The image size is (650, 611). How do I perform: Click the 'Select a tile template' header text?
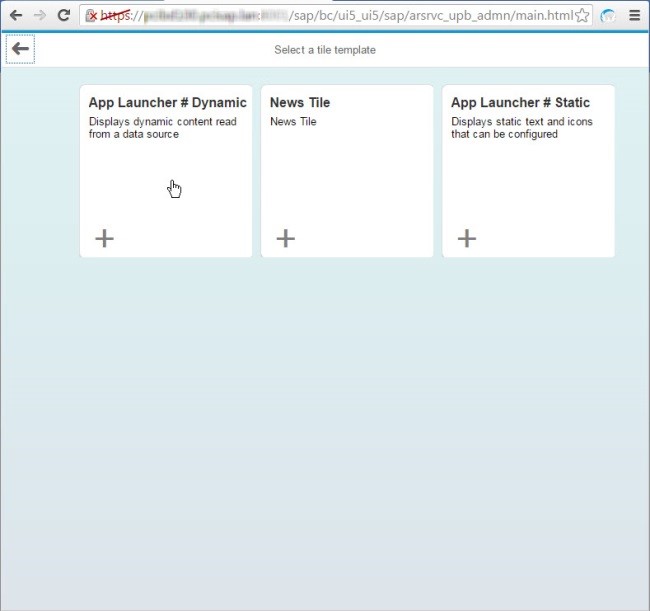tap(325, 50)
